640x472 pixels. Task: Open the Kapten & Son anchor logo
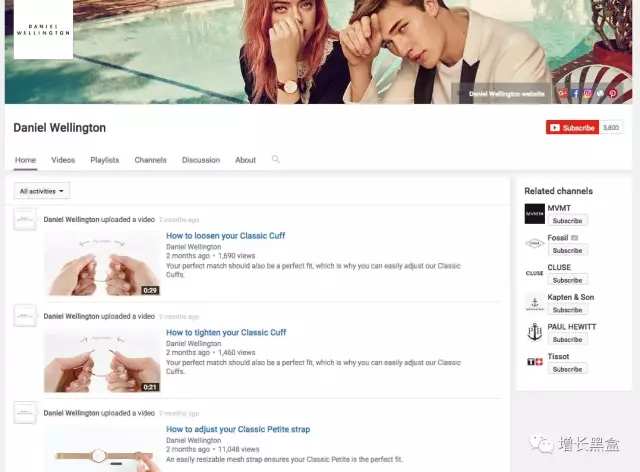click(535, 303)
